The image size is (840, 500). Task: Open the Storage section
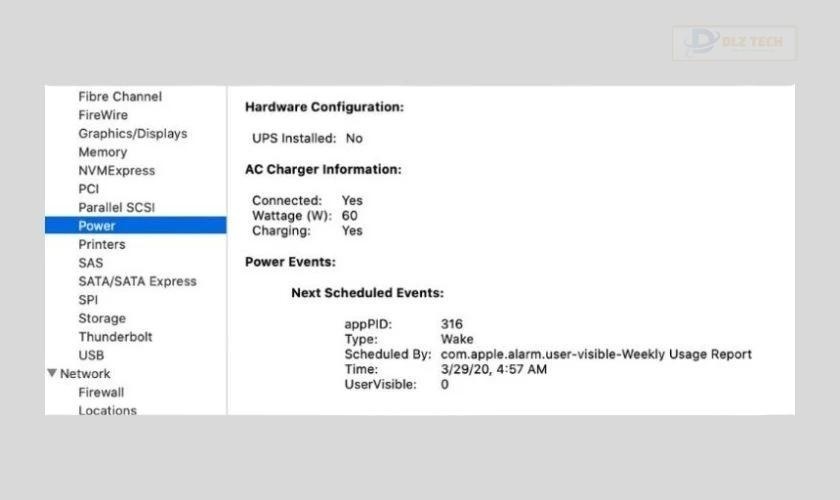coord(102,319)
